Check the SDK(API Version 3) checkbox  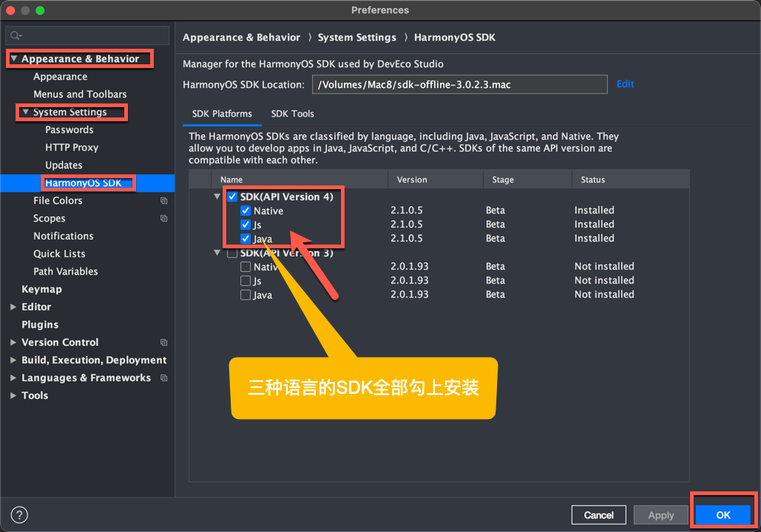(232, 253)
